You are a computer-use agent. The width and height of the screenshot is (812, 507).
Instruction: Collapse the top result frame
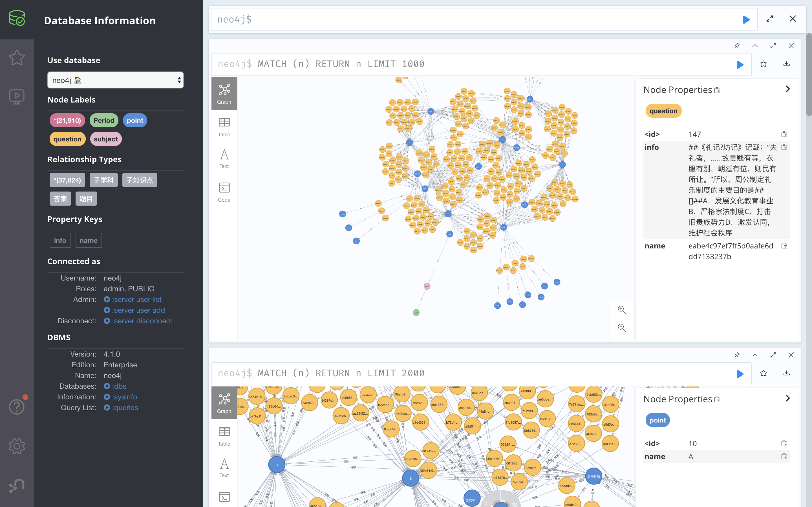click(755, 46)
